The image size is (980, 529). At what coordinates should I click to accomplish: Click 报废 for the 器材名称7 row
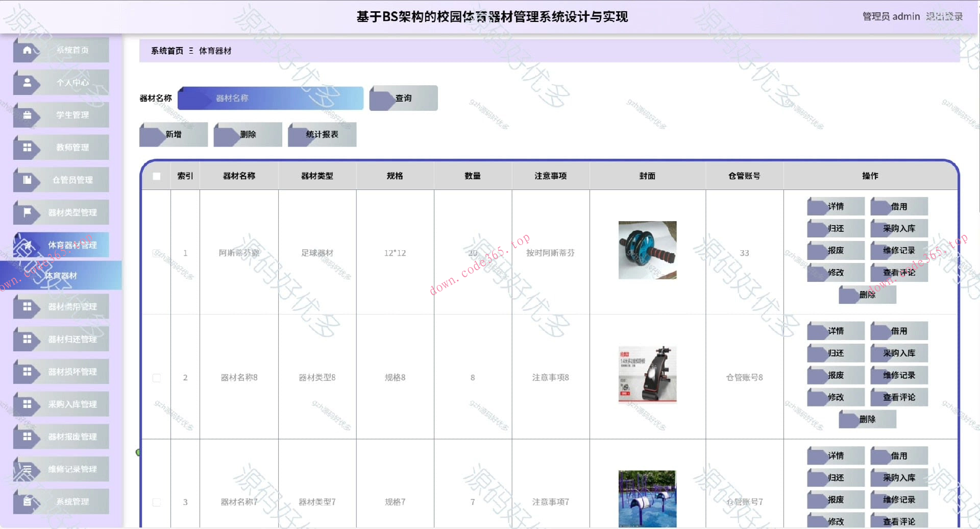pyautogui.click(x=836, y=499)
